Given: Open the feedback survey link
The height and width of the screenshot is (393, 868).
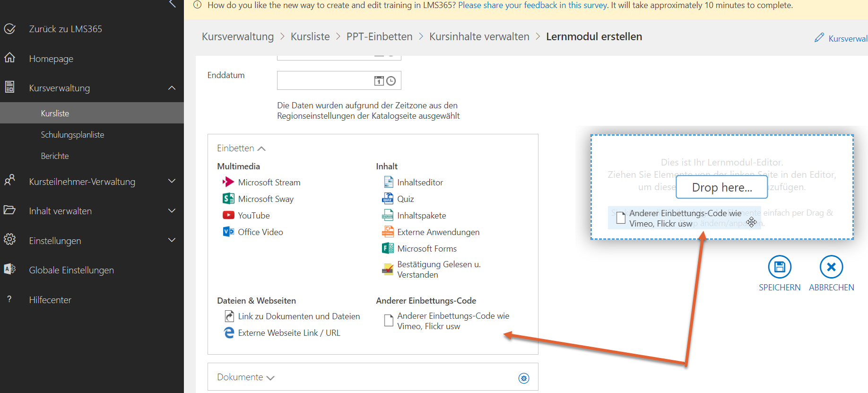Looking at the screenshot, I should click(x=533, y=5).
